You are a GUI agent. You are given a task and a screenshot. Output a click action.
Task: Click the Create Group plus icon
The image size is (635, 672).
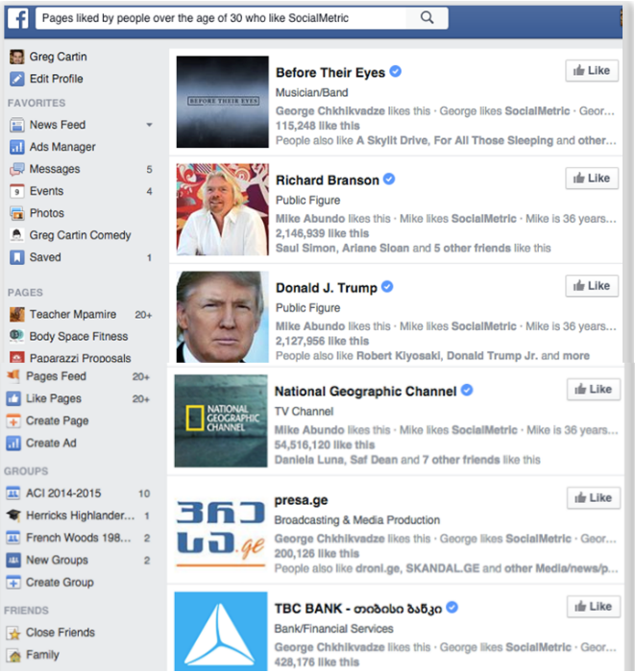13,583
